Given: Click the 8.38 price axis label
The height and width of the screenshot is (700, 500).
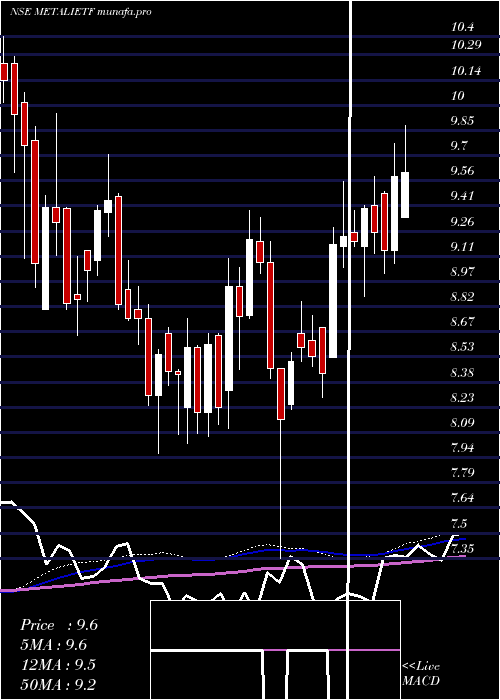Looking at the screenshot, I should pos(464,372).
